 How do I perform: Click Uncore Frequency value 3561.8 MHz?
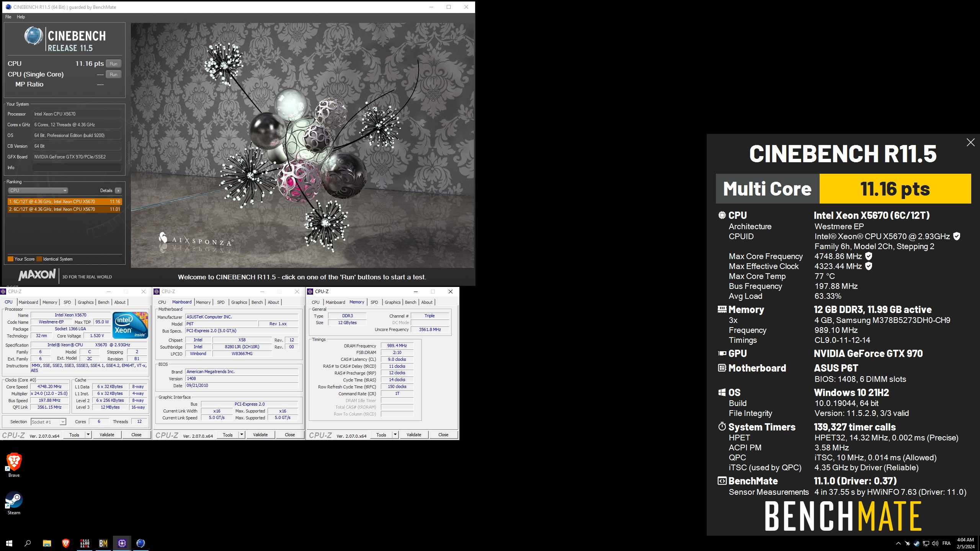[x=430, y=329]
